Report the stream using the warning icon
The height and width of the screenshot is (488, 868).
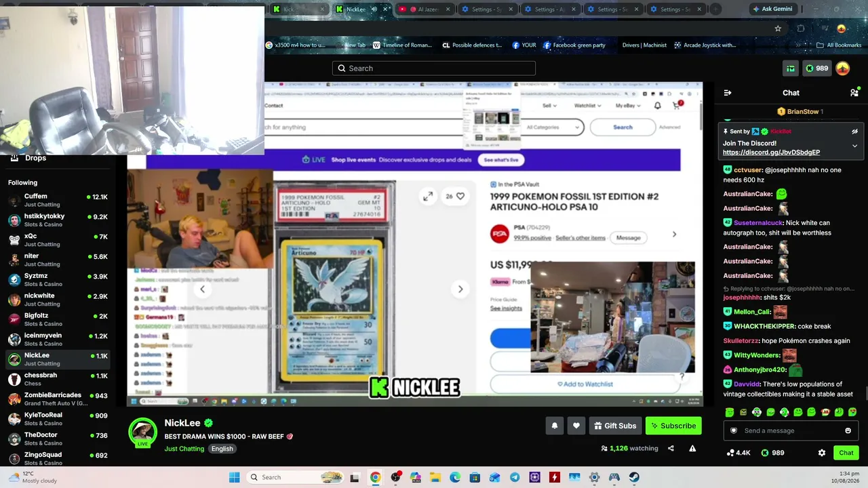point(692,448)
